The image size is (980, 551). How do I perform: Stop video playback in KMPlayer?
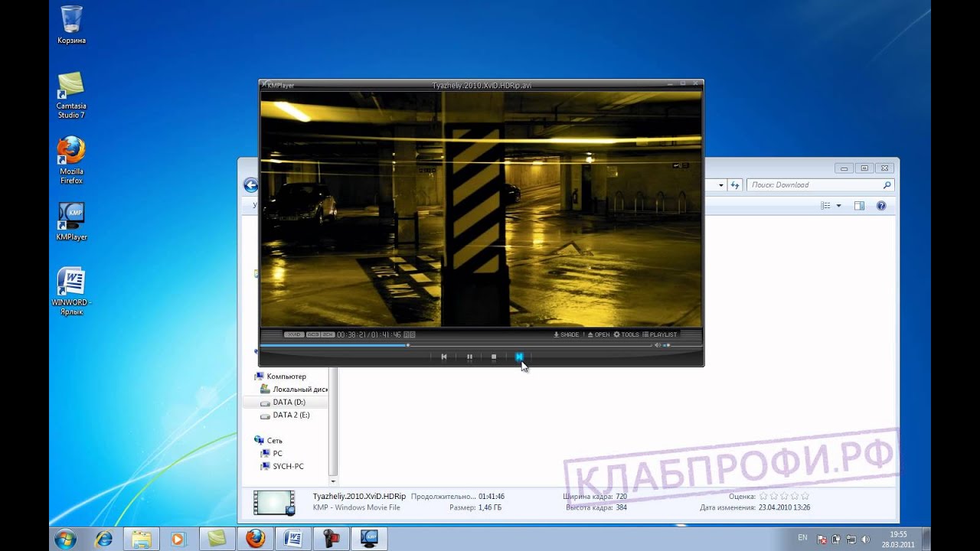(494, 357)
